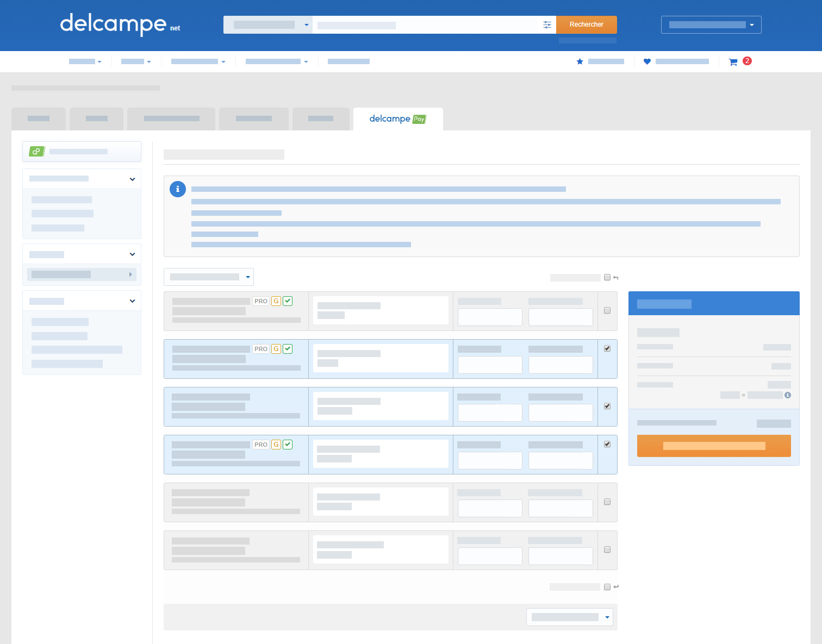Open the first navigation menu with caret
This screenshot has height=644, width=822.
[x=85, y=61]
